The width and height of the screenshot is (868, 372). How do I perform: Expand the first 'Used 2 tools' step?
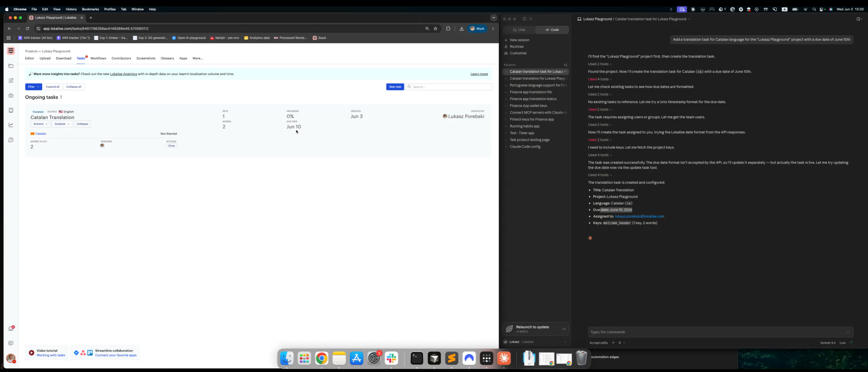tap(599, 64)
